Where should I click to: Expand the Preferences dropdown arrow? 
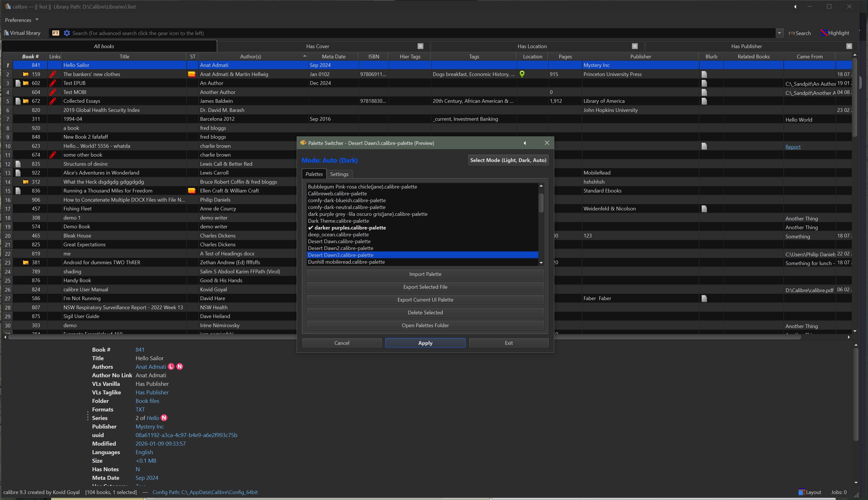(x=37, y=20)
